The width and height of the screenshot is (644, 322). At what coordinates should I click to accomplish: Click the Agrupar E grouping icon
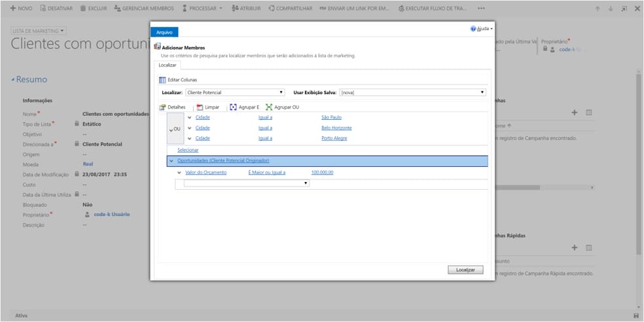coord(233,107)
